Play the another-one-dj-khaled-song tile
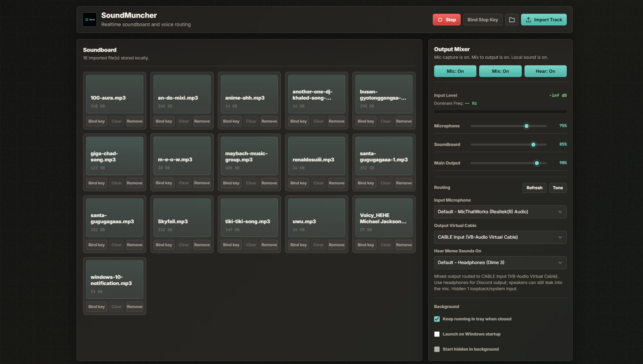 point(317,94)
